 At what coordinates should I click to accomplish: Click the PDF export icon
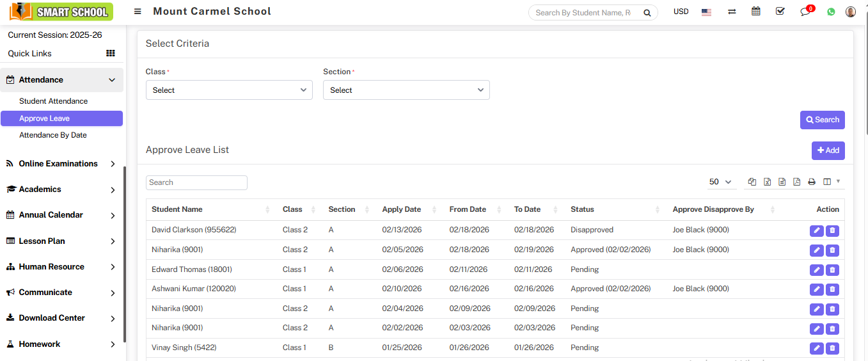796,182
